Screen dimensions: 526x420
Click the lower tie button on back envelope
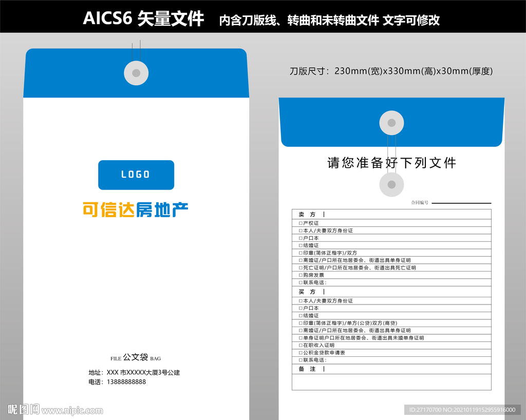pyautogui.click(x=391, y=184)
